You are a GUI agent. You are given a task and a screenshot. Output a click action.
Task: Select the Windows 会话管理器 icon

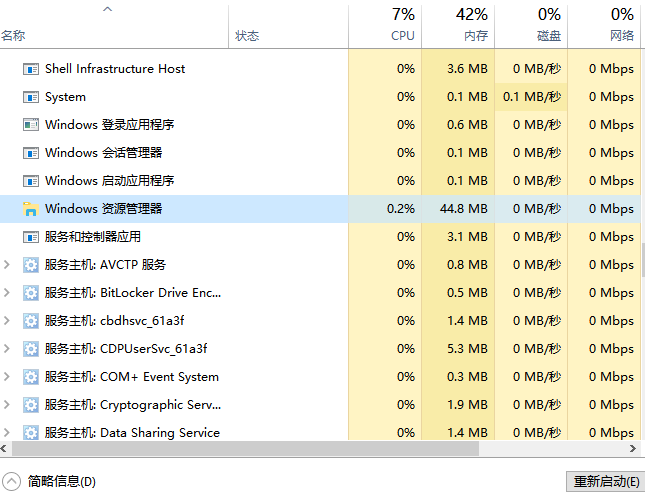point(31,153)
